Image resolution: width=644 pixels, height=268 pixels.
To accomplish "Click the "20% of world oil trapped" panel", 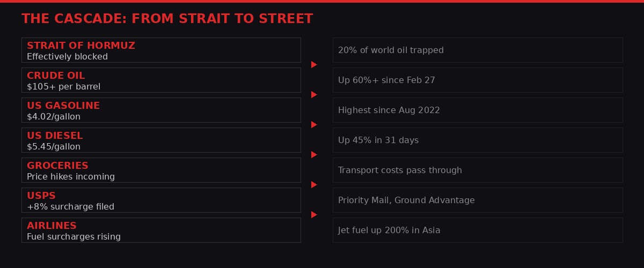I will (x=477, y=50).
